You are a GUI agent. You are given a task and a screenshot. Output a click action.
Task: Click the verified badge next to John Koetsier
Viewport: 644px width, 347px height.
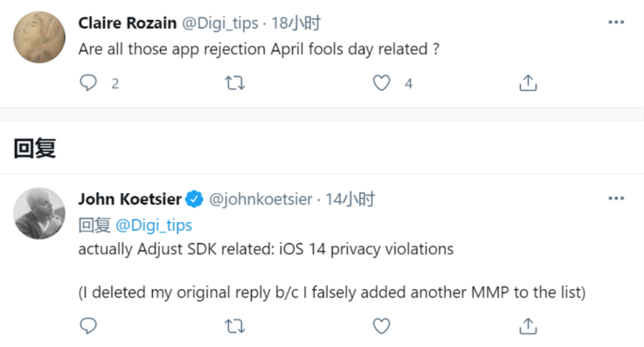194,199
